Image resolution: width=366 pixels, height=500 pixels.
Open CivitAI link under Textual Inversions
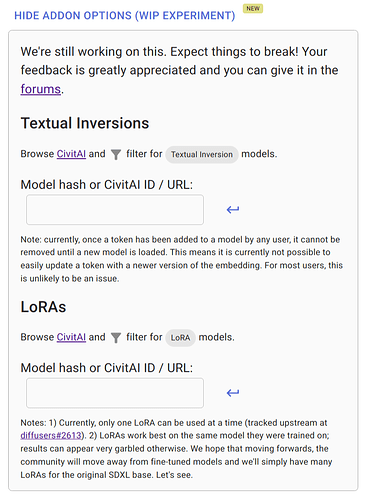(x=71, y=154)
